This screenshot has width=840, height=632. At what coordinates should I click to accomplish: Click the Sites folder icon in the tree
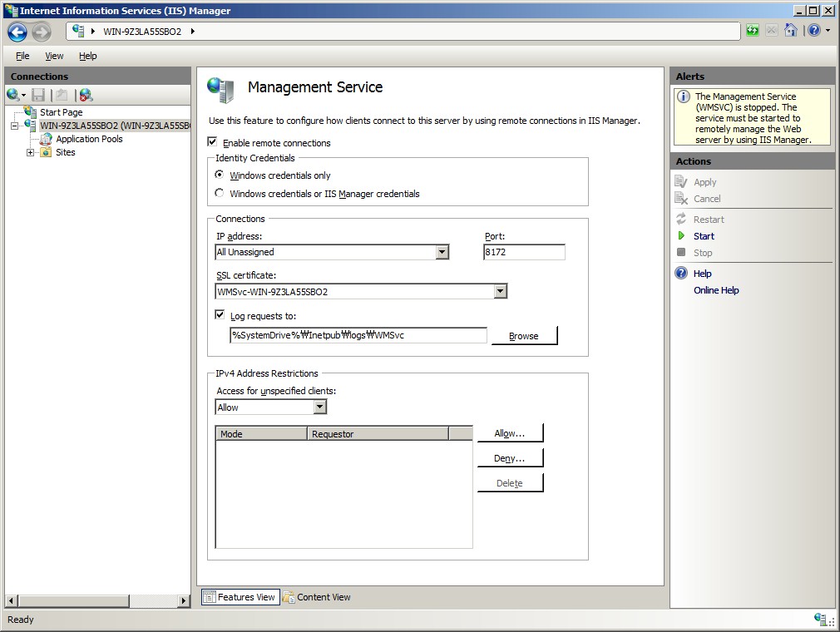coord(47,152)
